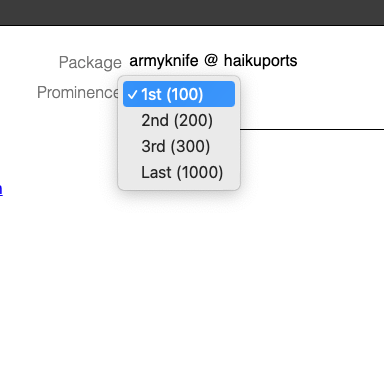The image size is (384, 372).
Task: Click the checkmark beside 1st (100)
Action: click(x=132, y=95)
